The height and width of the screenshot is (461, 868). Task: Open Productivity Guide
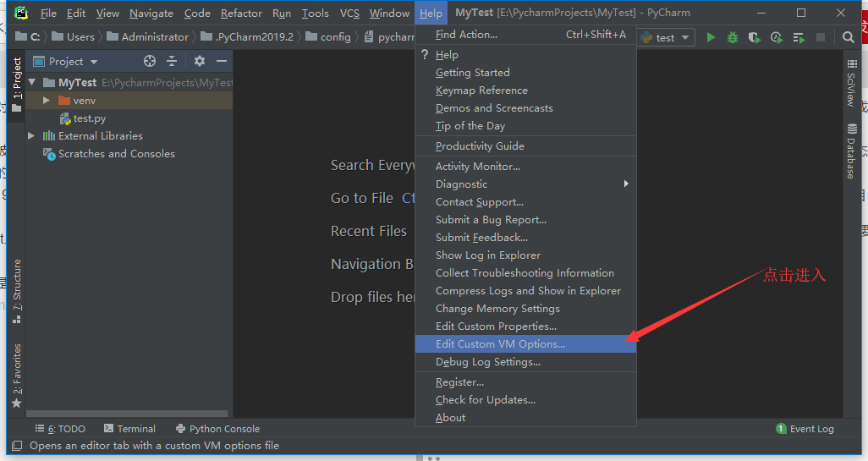(525, 146)
